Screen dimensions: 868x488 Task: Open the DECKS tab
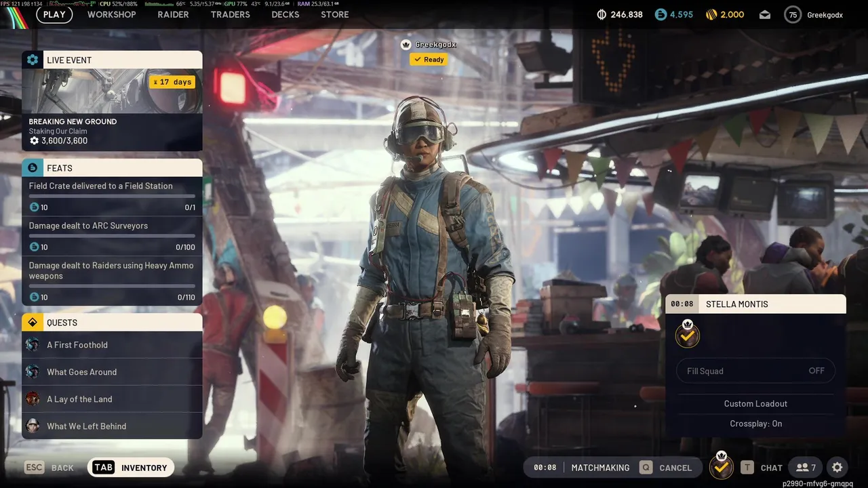pos(285,14)
